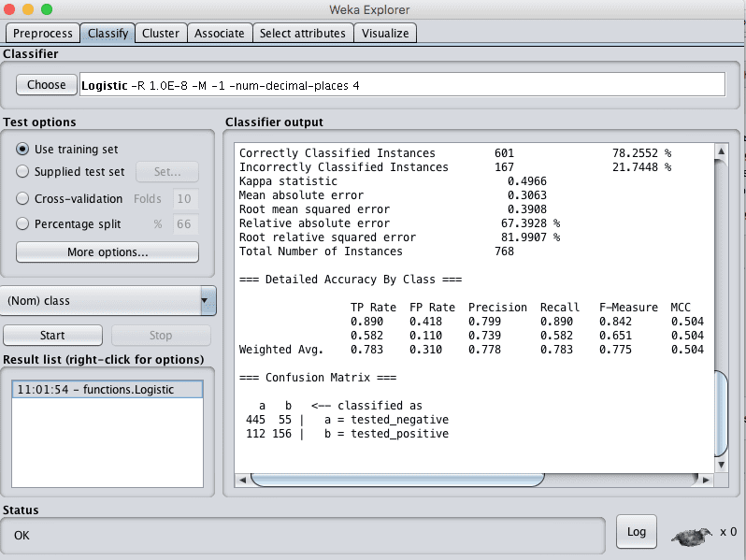
Task: Click the Root relative squared error line
Action: tap(400, 237)
